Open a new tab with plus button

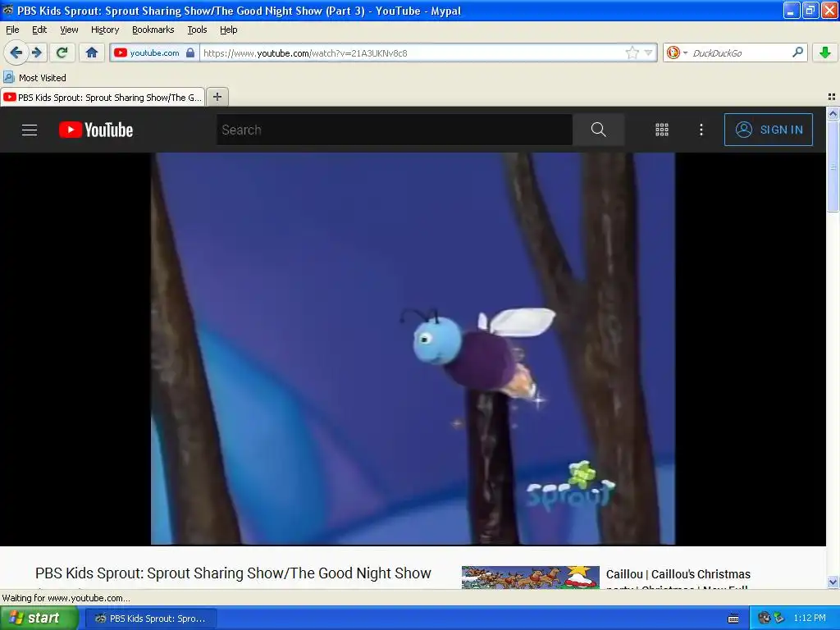(217, 97)
